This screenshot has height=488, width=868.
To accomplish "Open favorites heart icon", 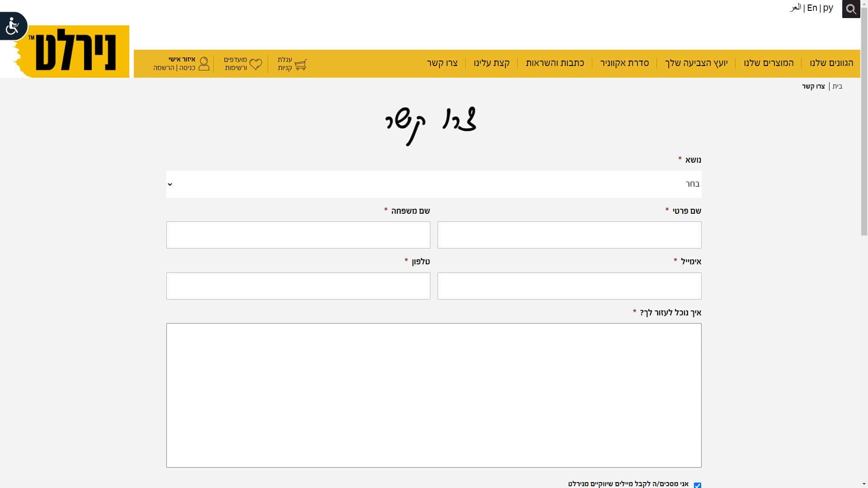I will pyautogui.click(x=255, y=64).
